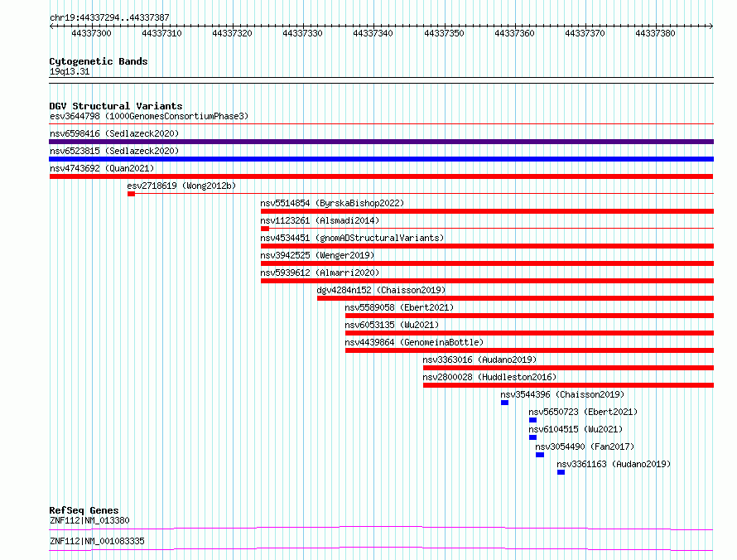Click ruler position 44337340
The image size is (737, 560).
[x=373, y=33]
